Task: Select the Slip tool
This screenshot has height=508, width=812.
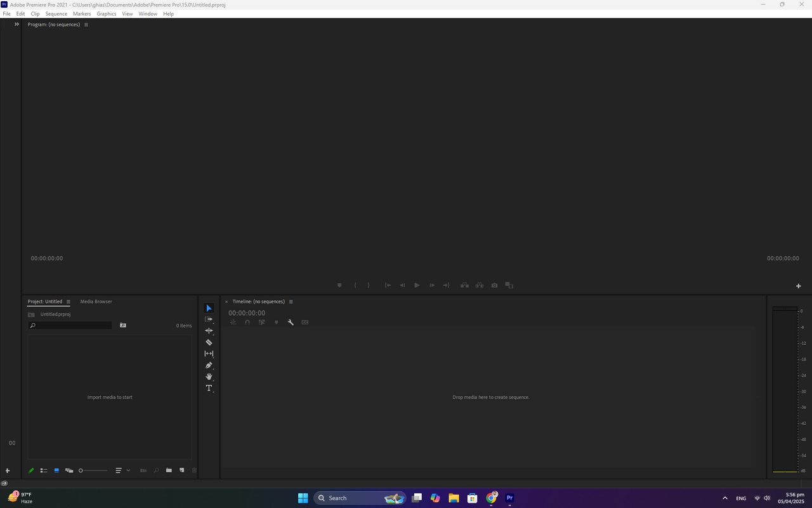Action: pos(209,354)
